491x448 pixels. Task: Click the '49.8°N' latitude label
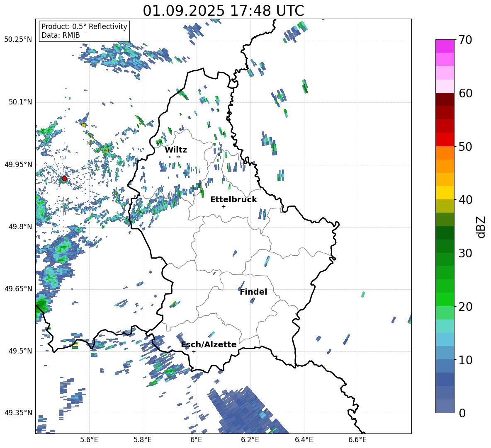[20, 227]
